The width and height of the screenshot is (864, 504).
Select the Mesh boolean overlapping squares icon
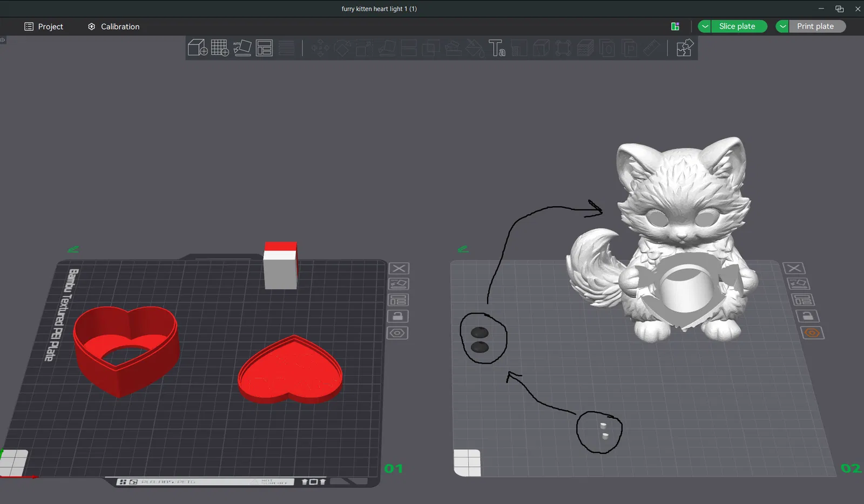tap(430, 48)
